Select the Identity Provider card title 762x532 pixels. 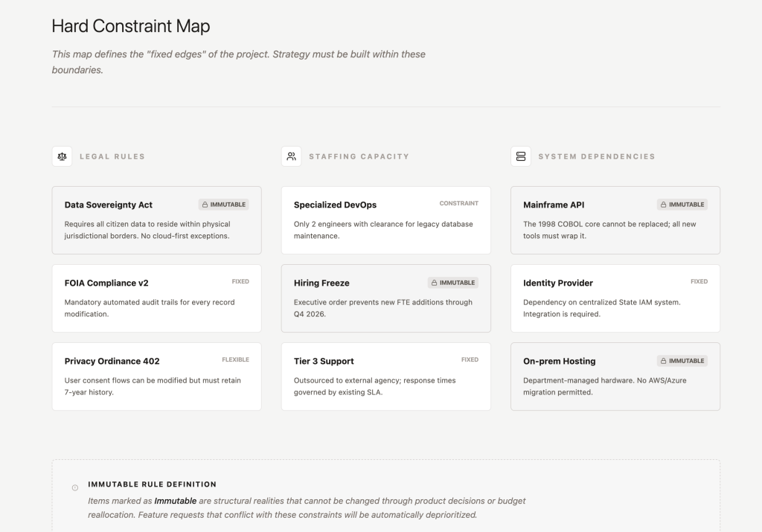558,283
